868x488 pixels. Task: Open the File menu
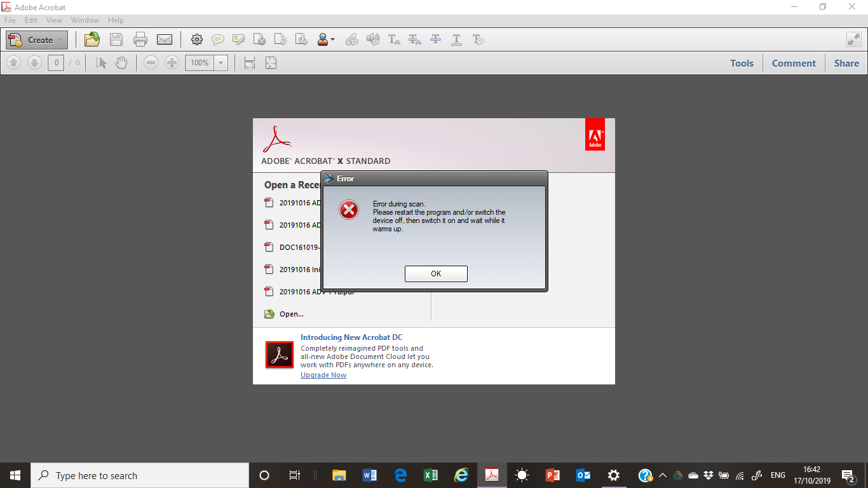click(10, 20)
